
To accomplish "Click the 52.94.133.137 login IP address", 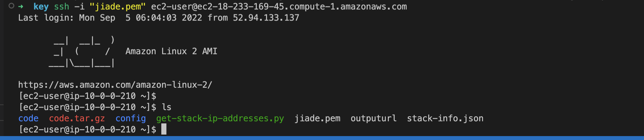I will 266,18.
